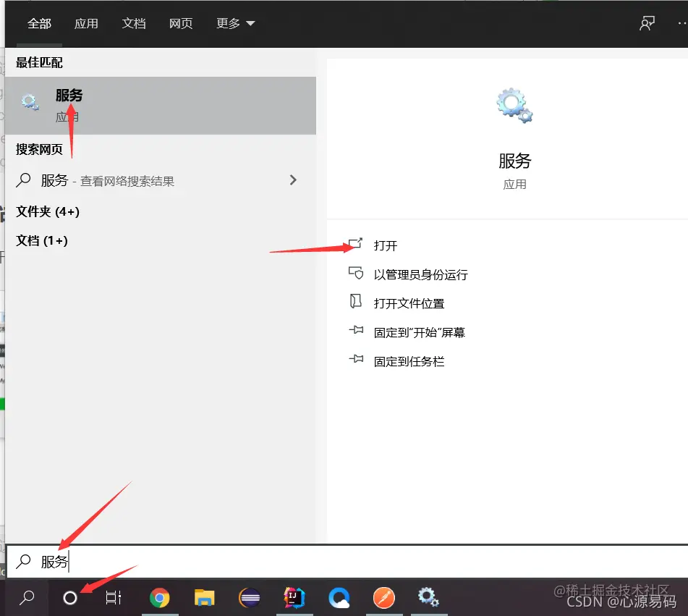The width and height of the screenshot is (688, 616).
Task: Open IntelliJ IDEA from the taskbar
Action: pos(294,598)
